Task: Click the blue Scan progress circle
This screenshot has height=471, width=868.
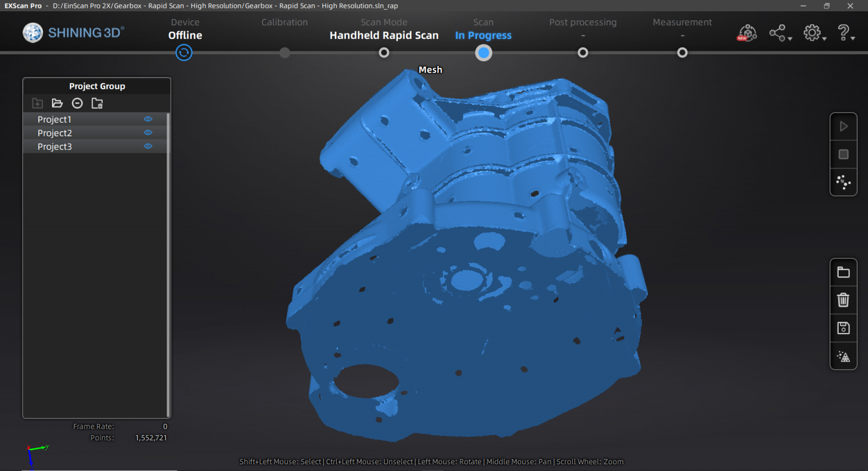Action: tap(483, 53)
